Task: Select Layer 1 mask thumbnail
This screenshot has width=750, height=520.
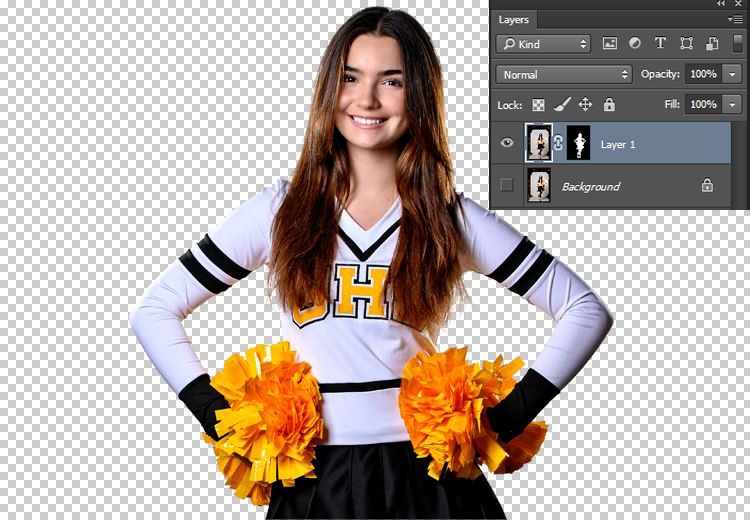Action: [578, 143]
